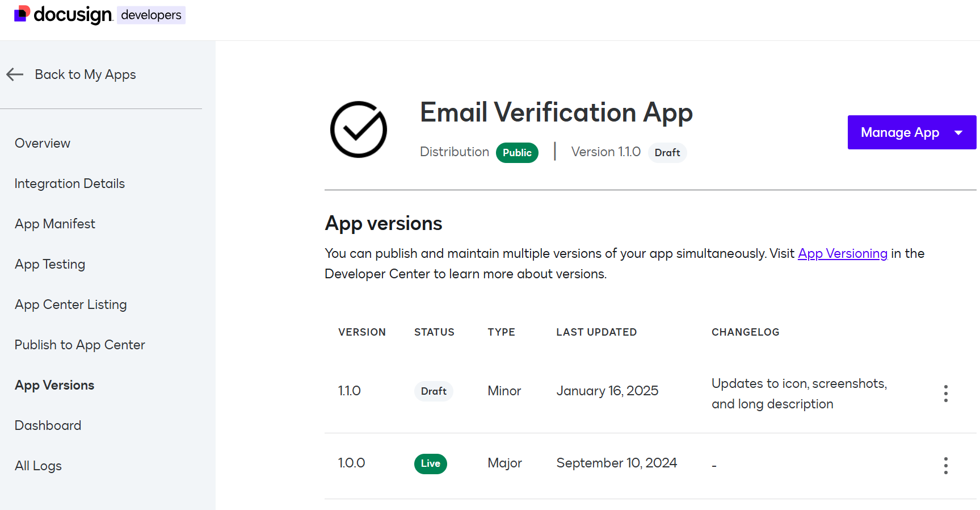Click the VERSION column header
The height and width of the screenshot is (510, 980).
361,332
